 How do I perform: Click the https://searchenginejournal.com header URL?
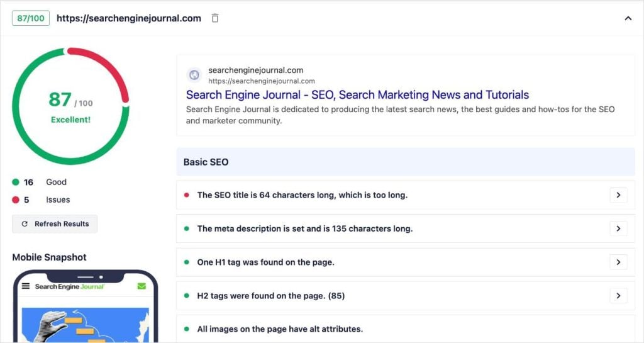pos(128,18)
